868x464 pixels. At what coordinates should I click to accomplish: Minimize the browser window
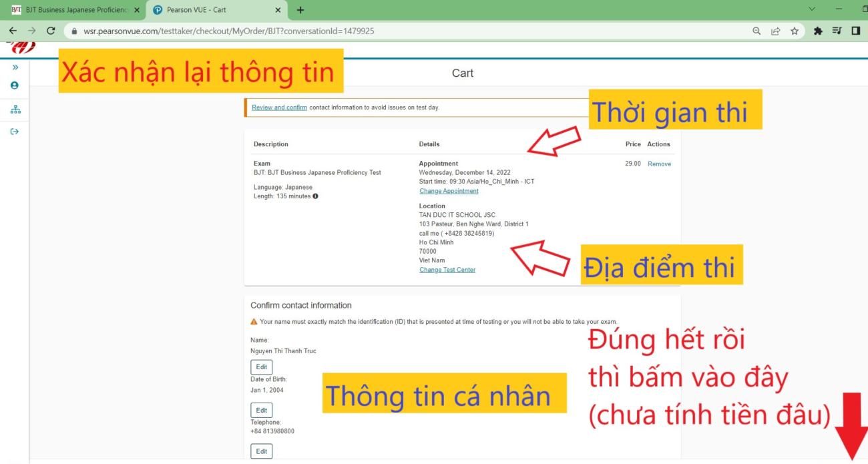tap(839, 9)
